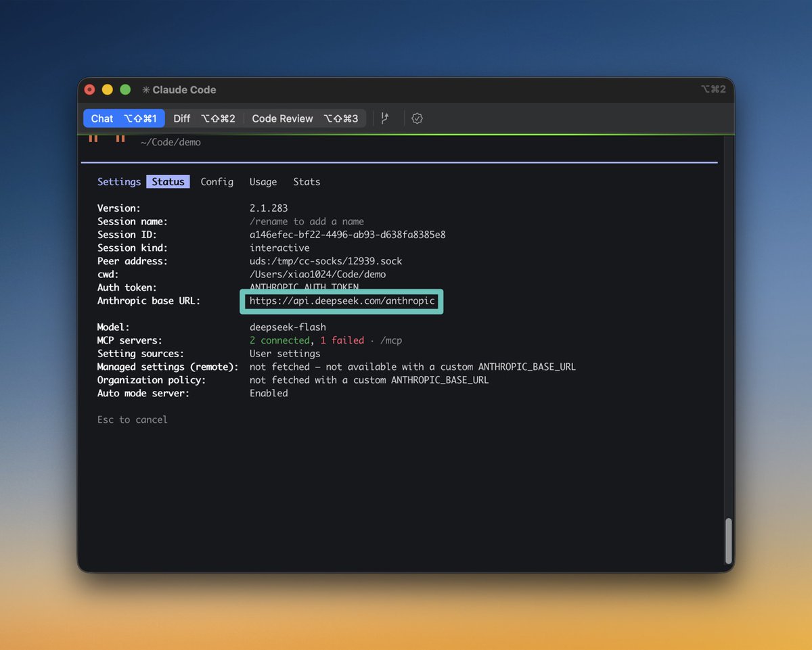Click the verified checkmark badge icon

coord(418,118)
